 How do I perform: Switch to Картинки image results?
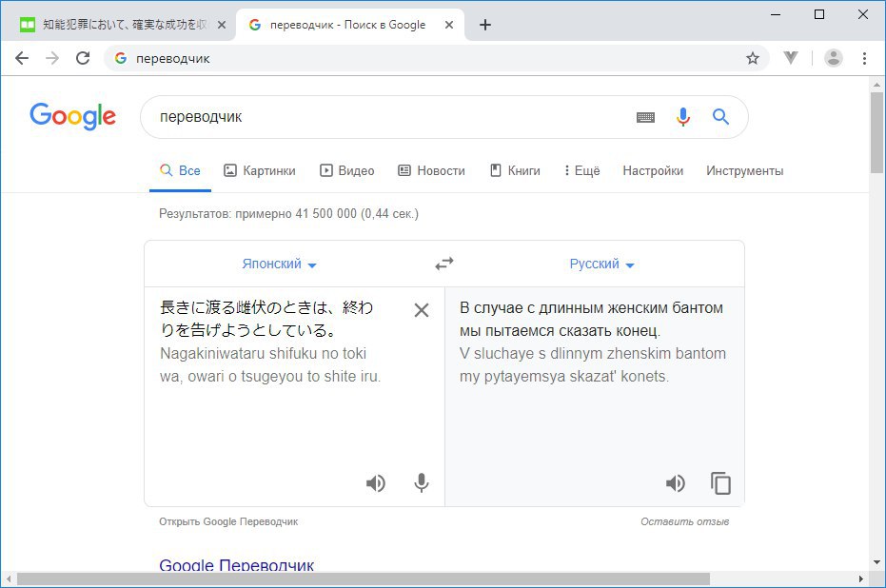[260, 170]
